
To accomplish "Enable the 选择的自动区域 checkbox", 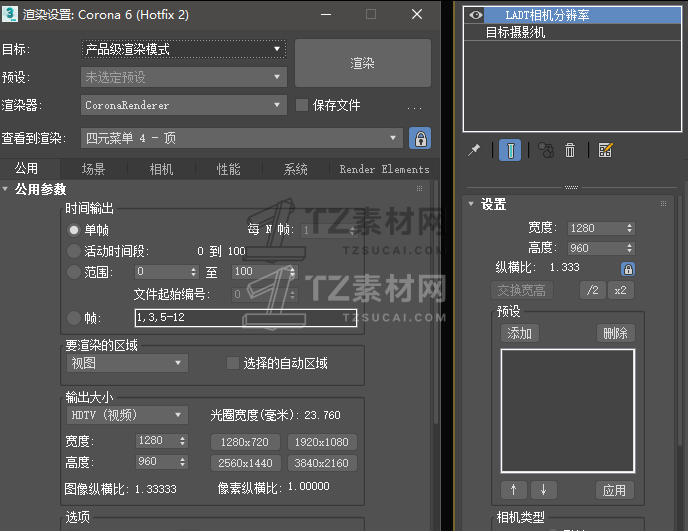I will [x=233, y=363].
